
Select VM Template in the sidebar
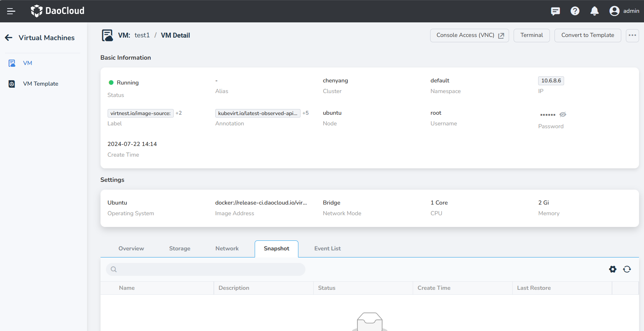[x=40, y=84]
